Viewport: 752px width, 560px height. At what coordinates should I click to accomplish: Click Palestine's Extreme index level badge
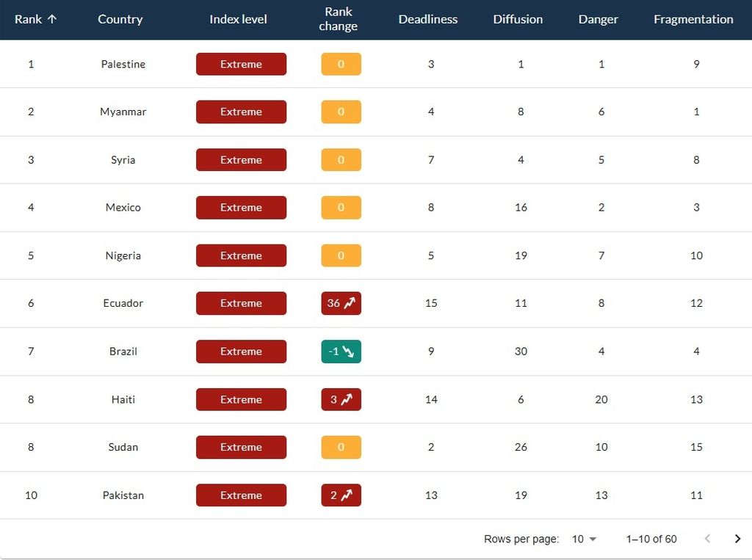pos(241,64)
